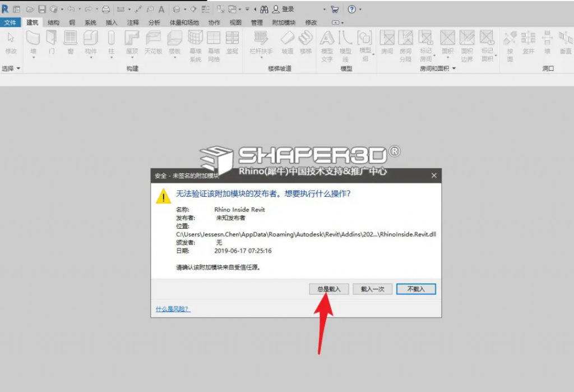Screen dimensions: 574x392
Task: Select the Model Line (模型线) tool
Action: (x=345, y=46)
